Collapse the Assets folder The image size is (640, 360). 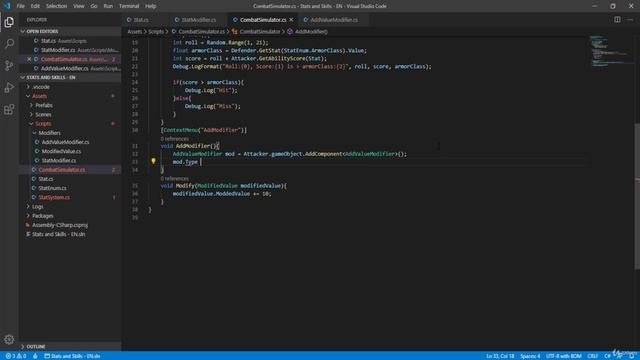pos(40,96)
